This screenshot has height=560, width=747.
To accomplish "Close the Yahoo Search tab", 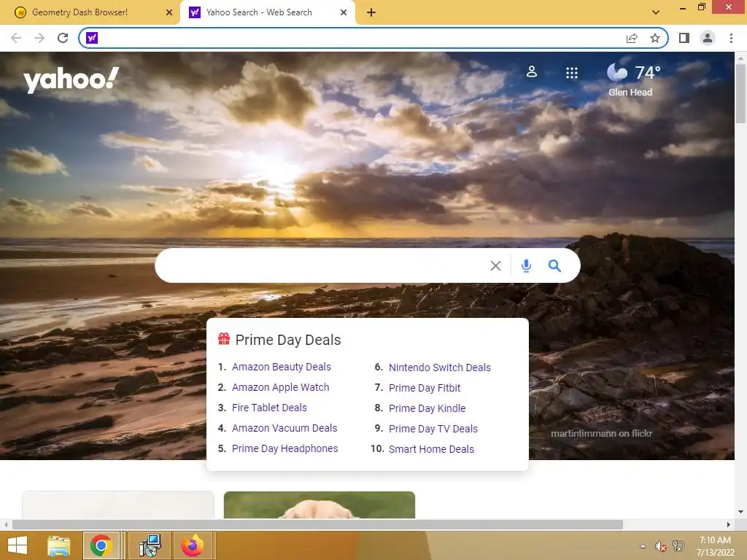I will [x=344, y=12].
